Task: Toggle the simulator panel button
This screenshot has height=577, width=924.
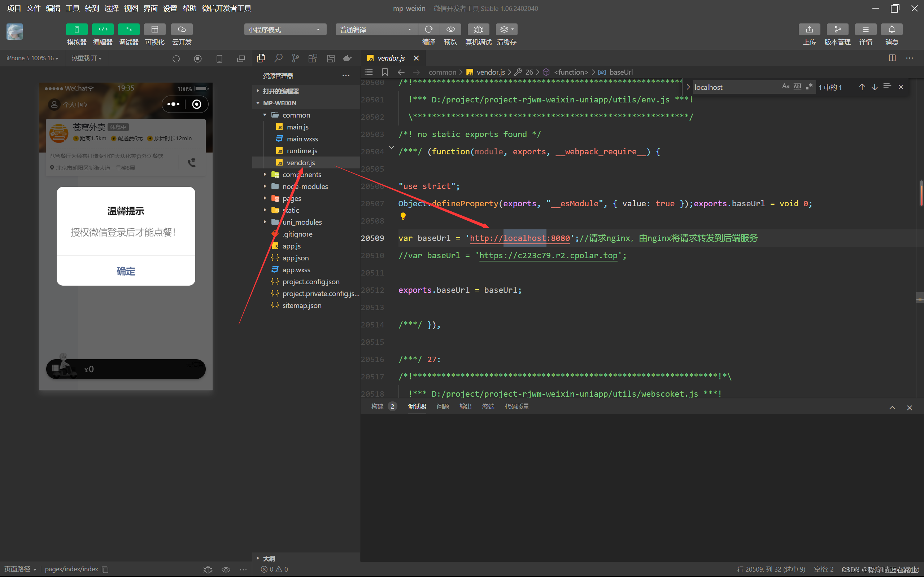Action: click(77, 29)
